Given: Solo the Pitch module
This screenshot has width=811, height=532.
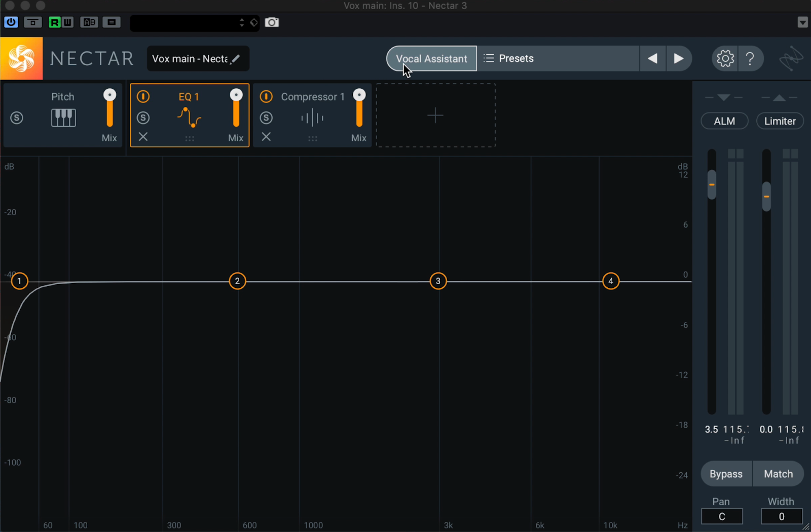Looking at the screenshot, I should coord(17,118).
